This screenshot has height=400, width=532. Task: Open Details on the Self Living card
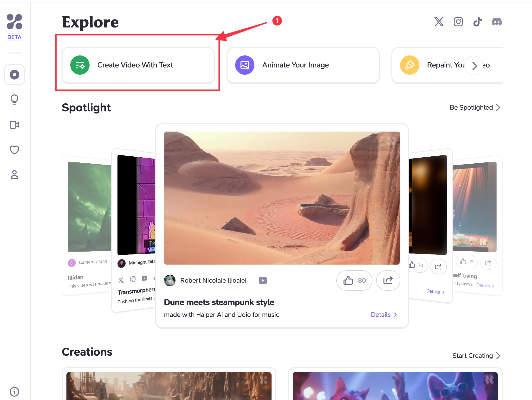[485, 286]
